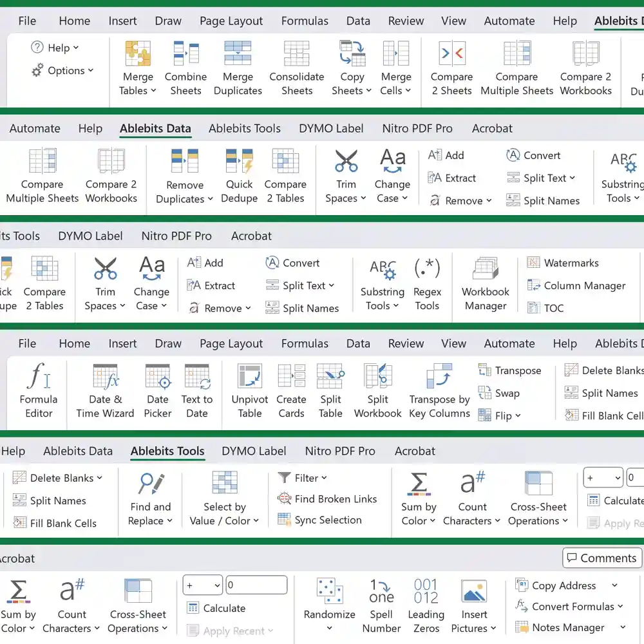Click the Compare 2 Sheets icon
The width and height of the screenshot is (644, 644).
pyautogui.click(x=451, y=54)
